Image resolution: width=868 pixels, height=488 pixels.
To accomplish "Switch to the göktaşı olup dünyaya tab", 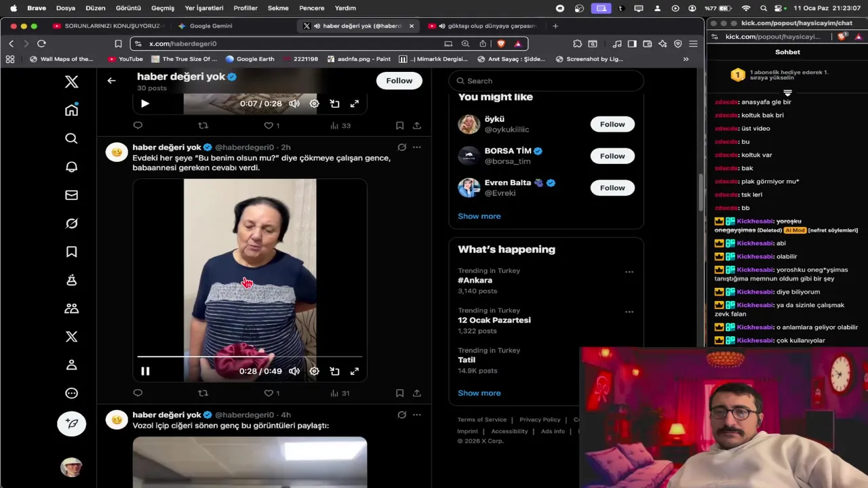I will coord(483,26).
